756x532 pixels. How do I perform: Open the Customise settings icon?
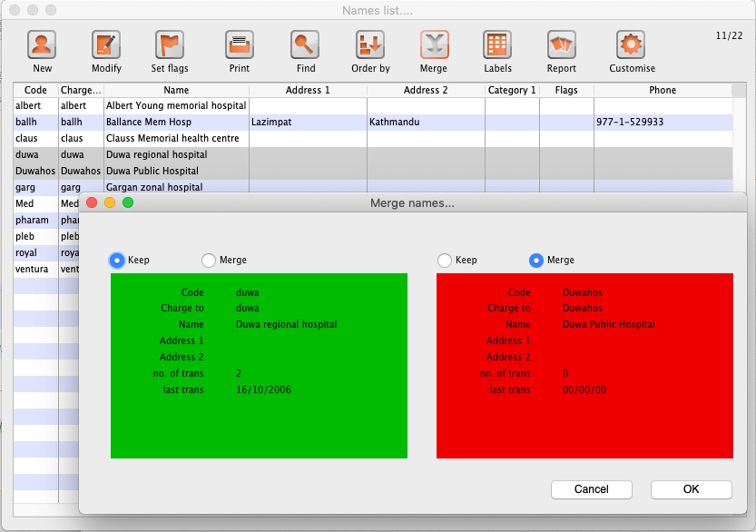[632, 45]
